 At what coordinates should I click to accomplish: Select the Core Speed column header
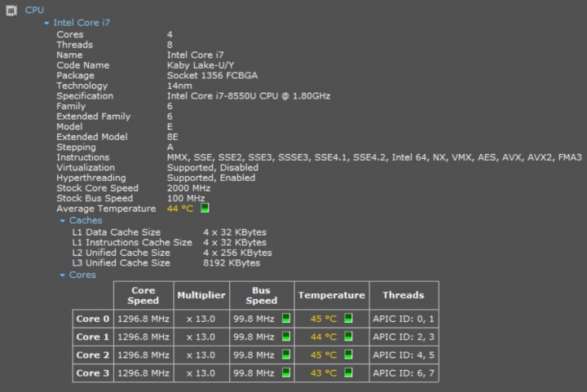point(143,296)
